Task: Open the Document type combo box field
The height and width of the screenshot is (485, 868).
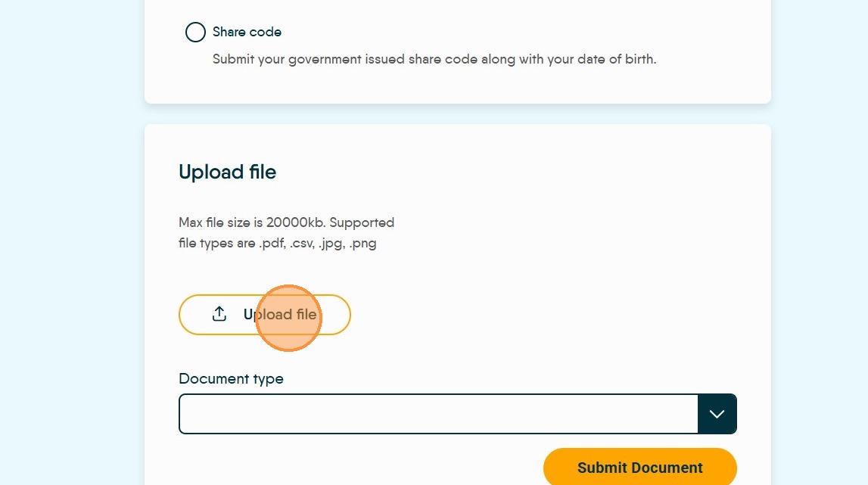Action: [438, 414]
